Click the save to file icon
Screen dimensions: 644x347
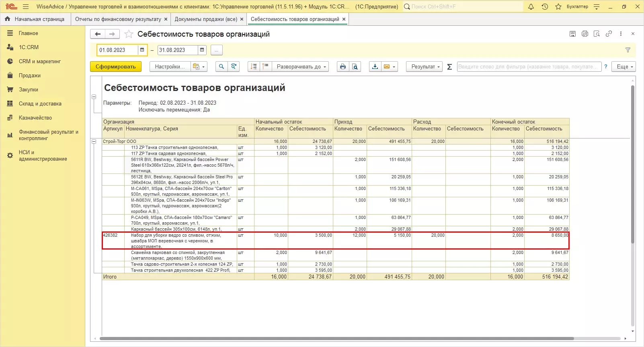pyautogui.click(x=375, y=67)
